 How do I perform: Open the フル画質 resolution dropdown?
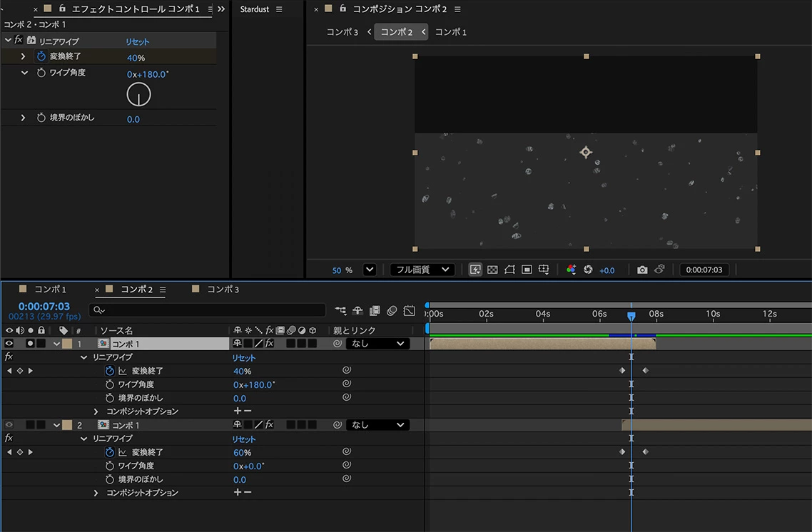(422, 270)
